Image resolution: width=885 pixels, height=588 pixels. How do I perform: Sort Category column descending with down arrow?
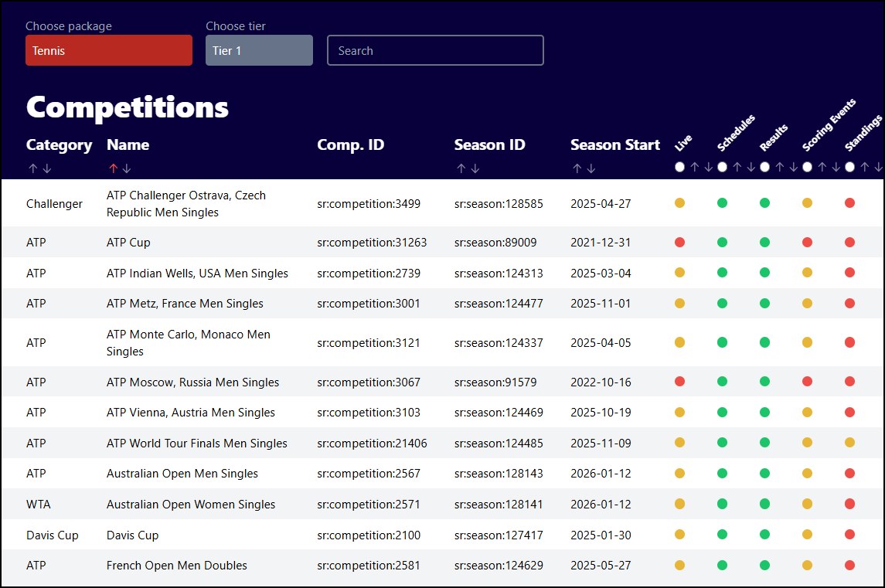(47, 168)
